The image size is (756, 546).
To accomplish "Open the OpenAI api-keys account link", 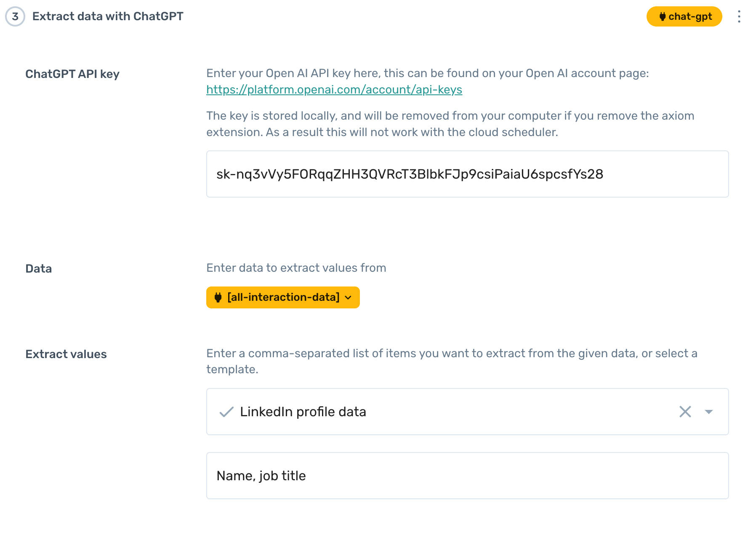I will pos(334,90).
